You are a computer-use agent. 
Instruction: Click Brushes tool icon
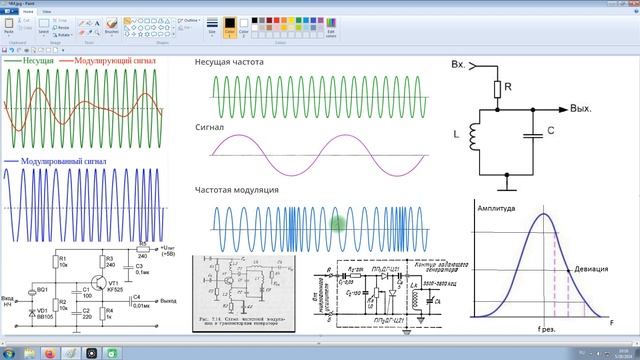pyautogui.click(x=111, y=23)
